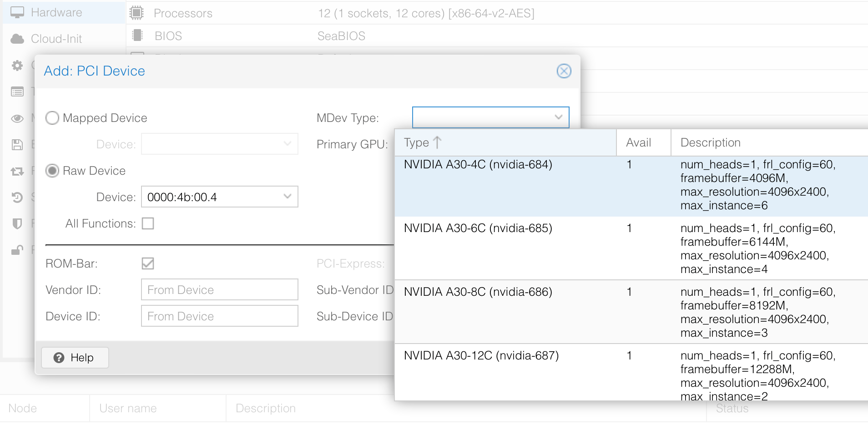Choose NVIDIA A30-12C (nvidia-687) mdev type

coord(631,372)
